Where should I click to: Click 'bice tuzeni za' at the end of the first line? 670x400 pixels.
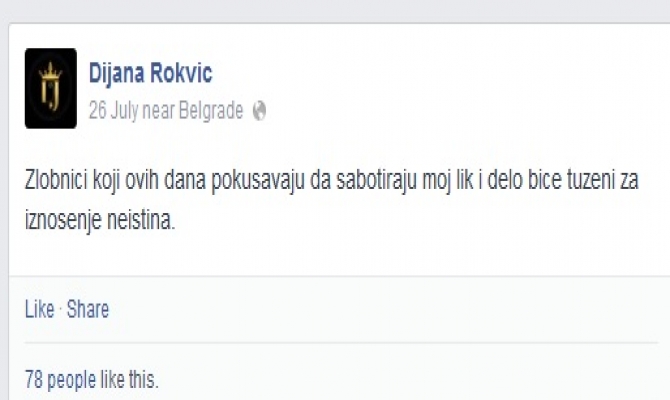coord(583,180)
